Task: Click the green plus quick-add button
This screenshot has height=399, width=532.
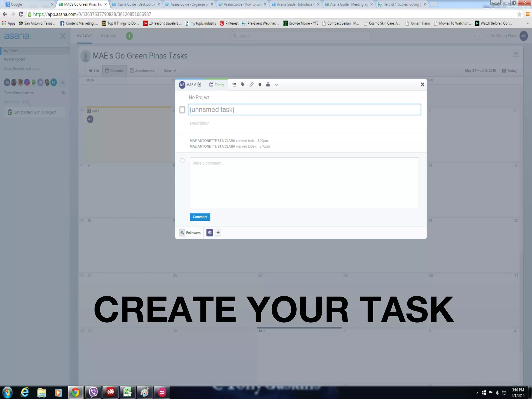Action: [129, 36]
